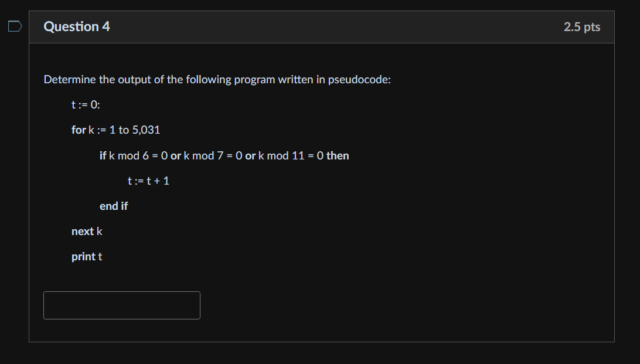640x364 pixels.
Task: Click the line t := 0
Action: click(84, 104)
